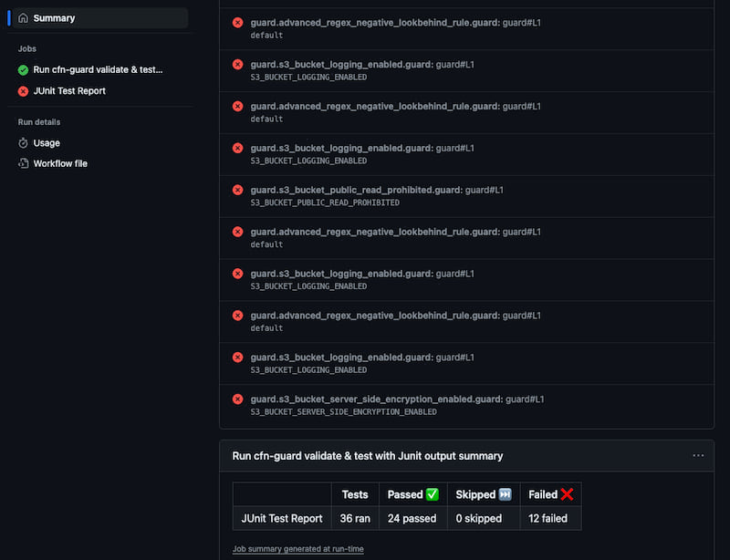Viewport: 730px width, 560px height.
Task: Click the red error icon on the first annotation
Action: click(237, 23)
